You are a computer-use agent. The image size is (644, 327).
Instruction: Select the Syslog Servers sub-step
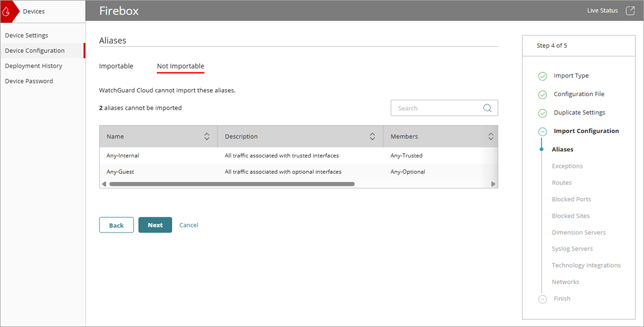point(572,249)
